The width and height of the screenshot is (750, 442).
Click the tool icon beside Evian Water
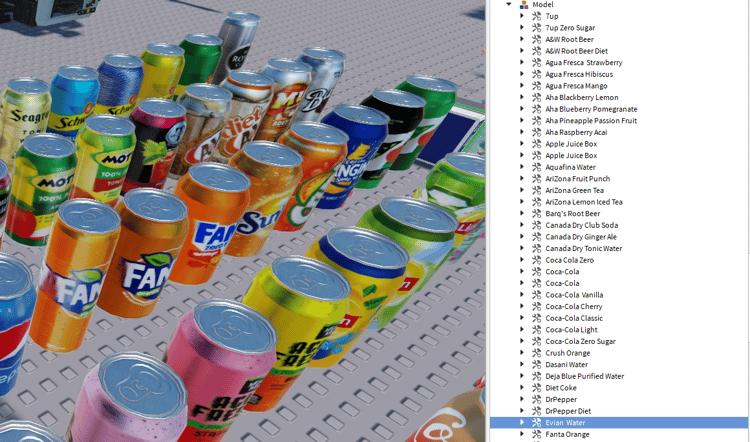(x=537, y=422)
